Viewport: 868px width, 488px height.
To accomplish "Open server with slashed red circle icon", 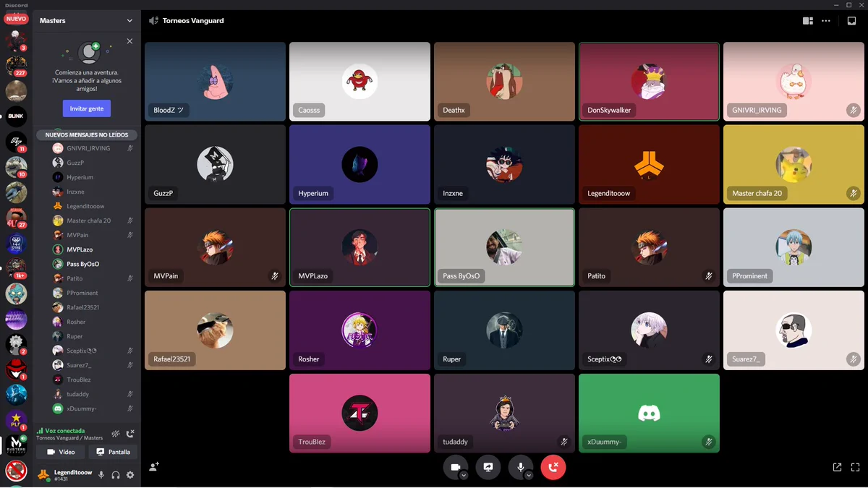I will click(16, 471).
